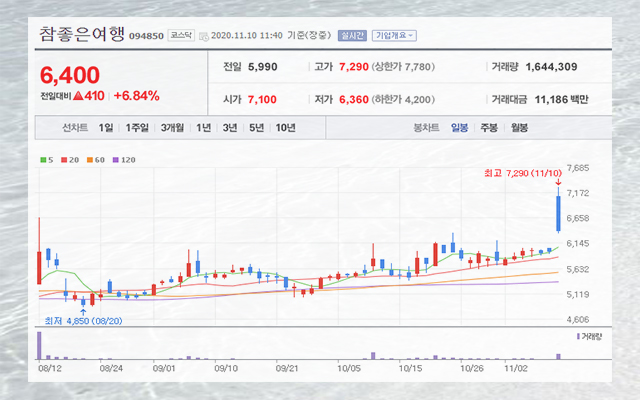Click the high price value 7,290 in the summary
The height and width of the screenshot is (400, 640).
[354, 67]
